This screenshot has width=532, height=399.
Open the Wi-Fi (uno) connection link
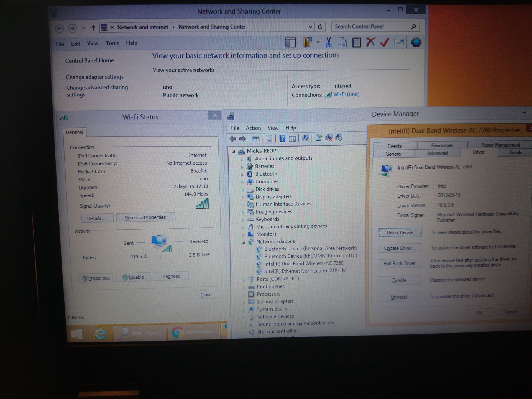click(346, 94)
